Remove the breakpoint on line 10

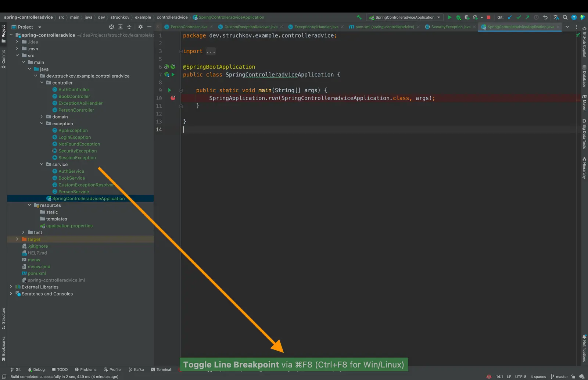pos(173,98)
